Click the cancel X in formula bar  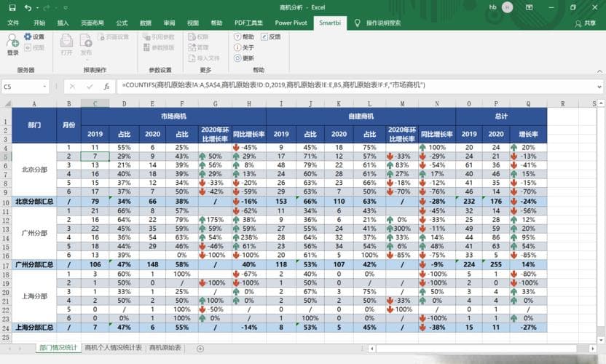point(72,87)
